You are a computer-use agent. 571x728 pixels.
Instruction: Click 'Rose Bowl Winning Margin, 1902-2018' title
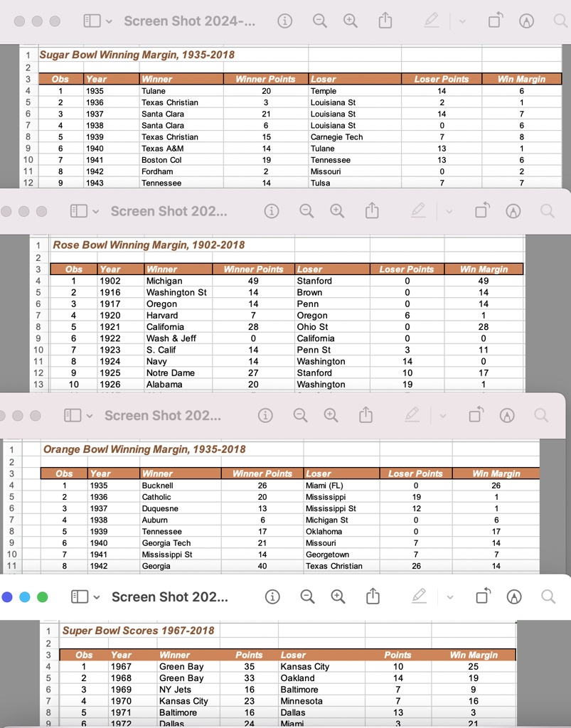[x=149, y=245]
